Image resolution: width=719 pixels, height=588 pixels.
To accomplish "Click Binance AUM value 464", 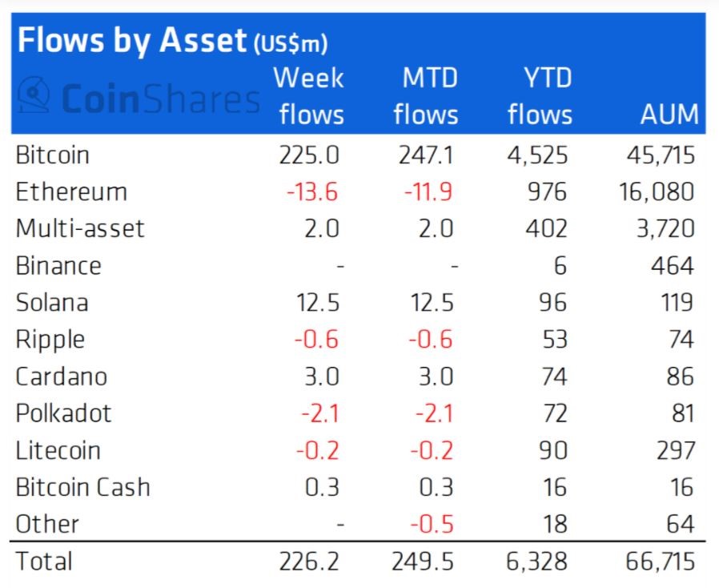I will [673, 266].
